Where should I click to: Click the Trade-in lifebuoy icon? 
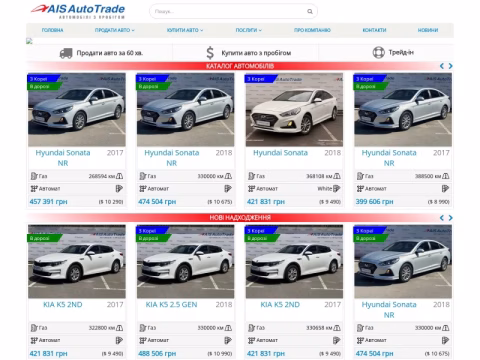click(379, 52)
